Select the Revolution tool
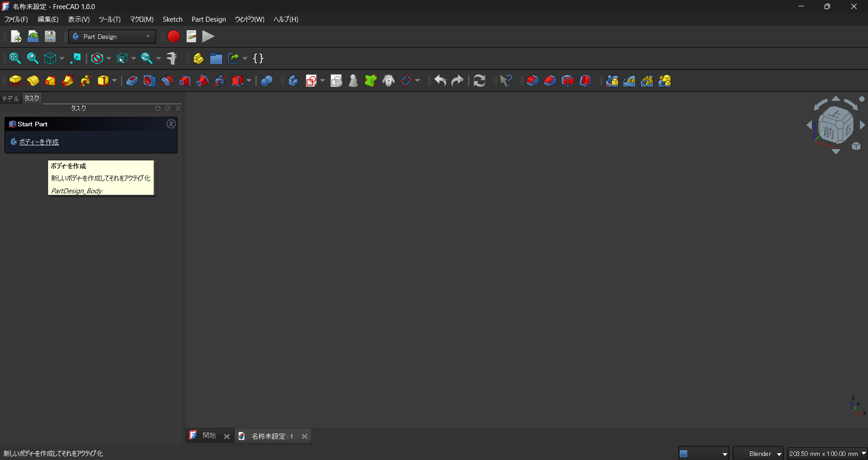 pyautogui.click(x=33, y=81)
